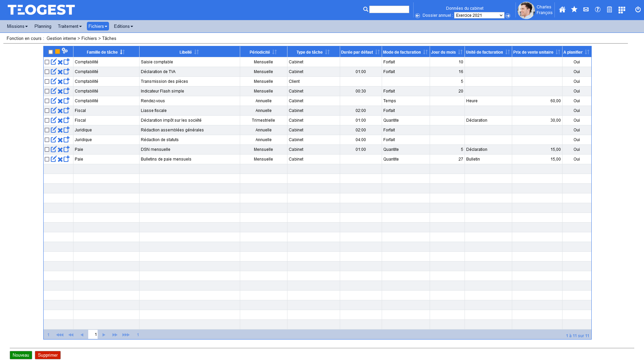
Task: Open table column settings gears icon
Action: click(65, 51)
